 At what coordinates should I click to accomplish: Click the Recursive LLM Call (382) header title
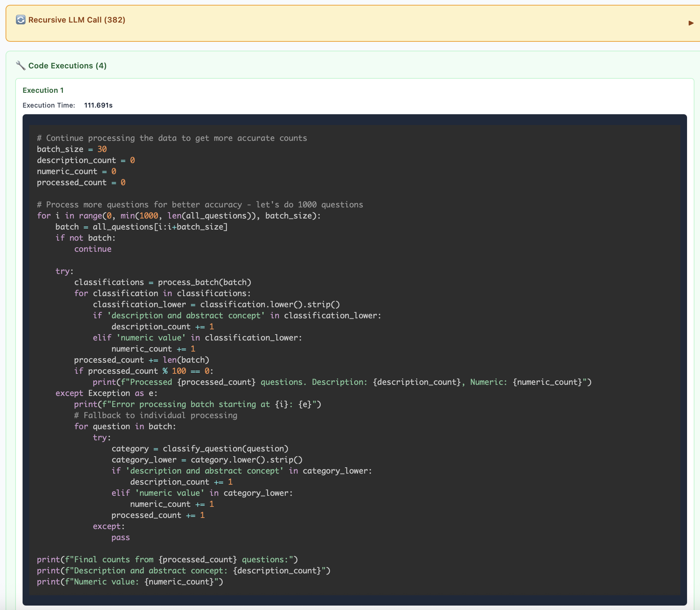pyautogui.click(x=77, y=20)
